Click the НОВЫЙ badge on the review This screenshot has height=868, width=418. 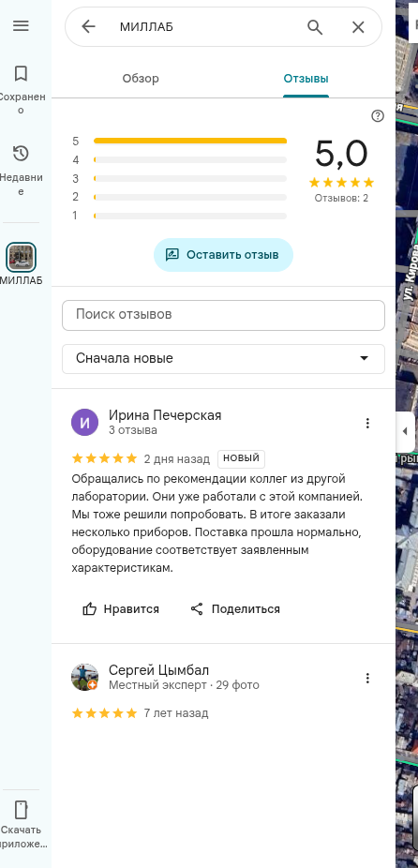242,458
